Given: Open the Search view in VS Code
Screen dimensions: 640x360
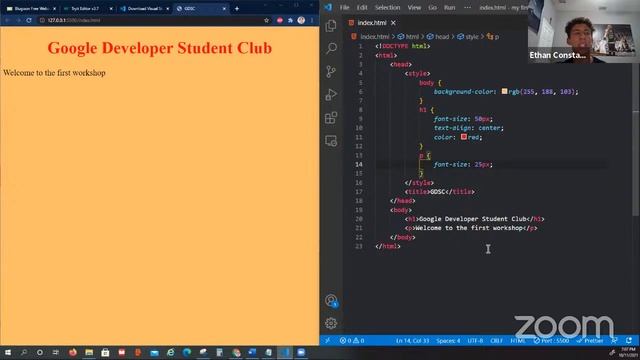Looking at the screenshot, I should click(331, 49).
